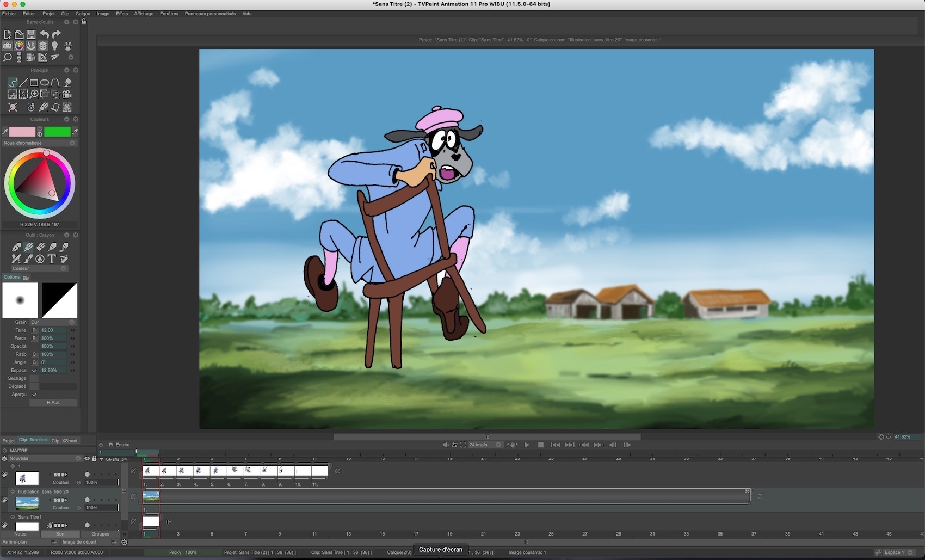The image size is (925, 560).
Task: Open the Effets menu
Action: 122,14
